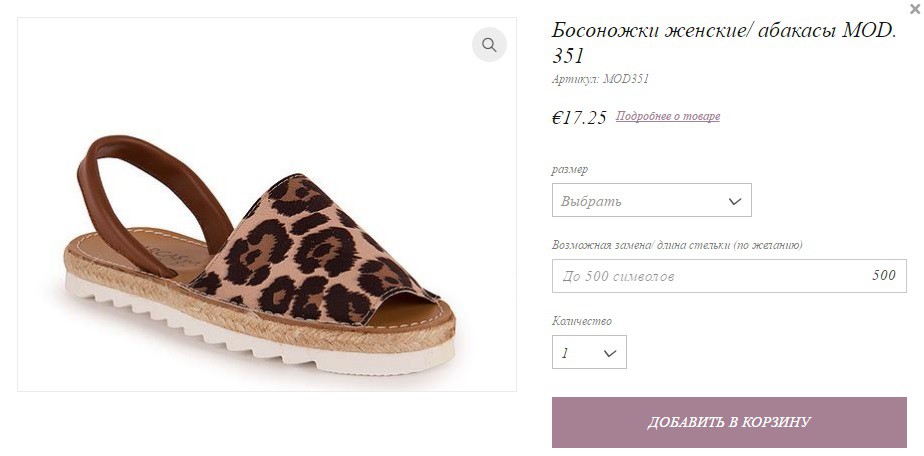The image size is (924, 456).
Task: Click the размер field label
Action: tap(569, 169)
